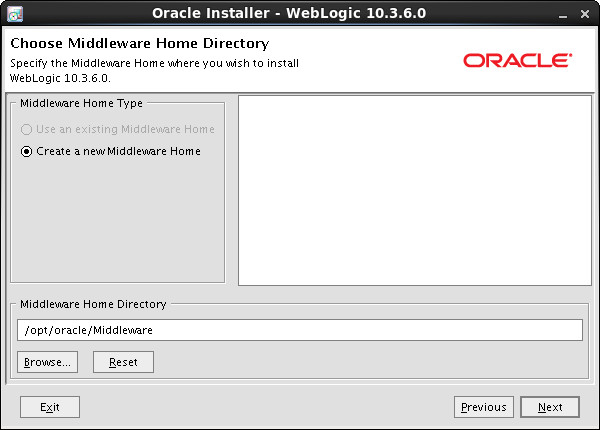Click the installer icon in the title bar
The width and height of the screenshot is (600, 430).
coord(15,14)
